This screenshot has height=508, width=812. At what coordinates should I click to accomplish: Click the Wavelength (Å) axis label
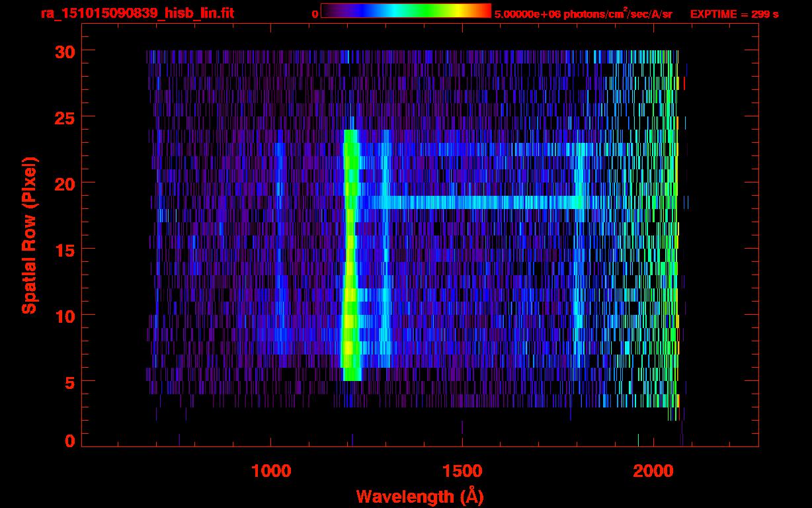[420, 495]
